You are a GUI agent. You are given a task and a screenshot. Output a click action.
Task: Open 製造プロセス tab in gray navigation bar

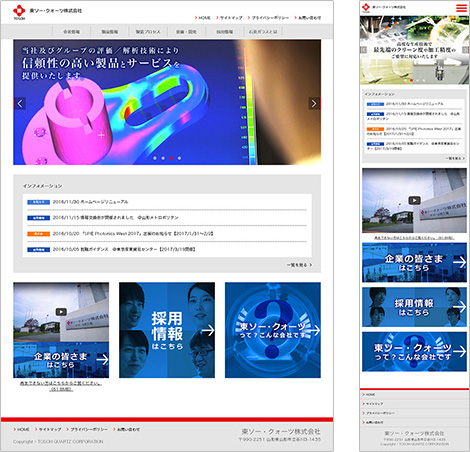click(148, 32)
